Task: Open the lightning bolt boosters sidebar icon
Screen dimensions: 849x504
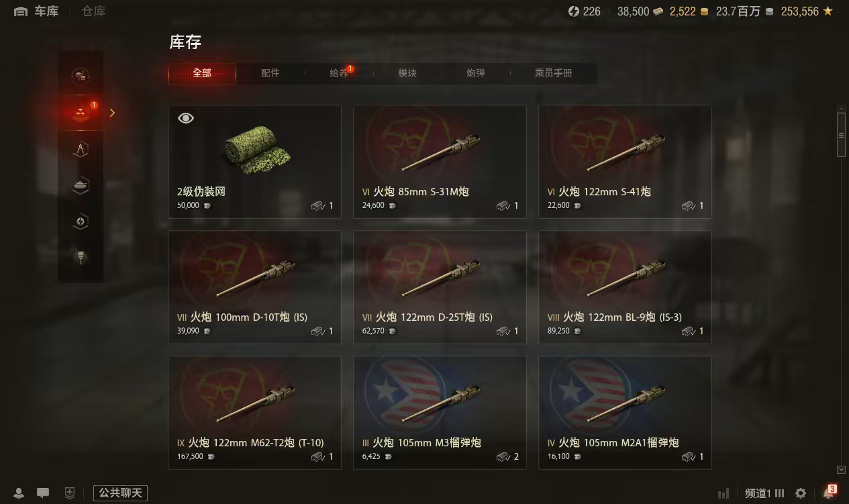Action: (81, 221)
